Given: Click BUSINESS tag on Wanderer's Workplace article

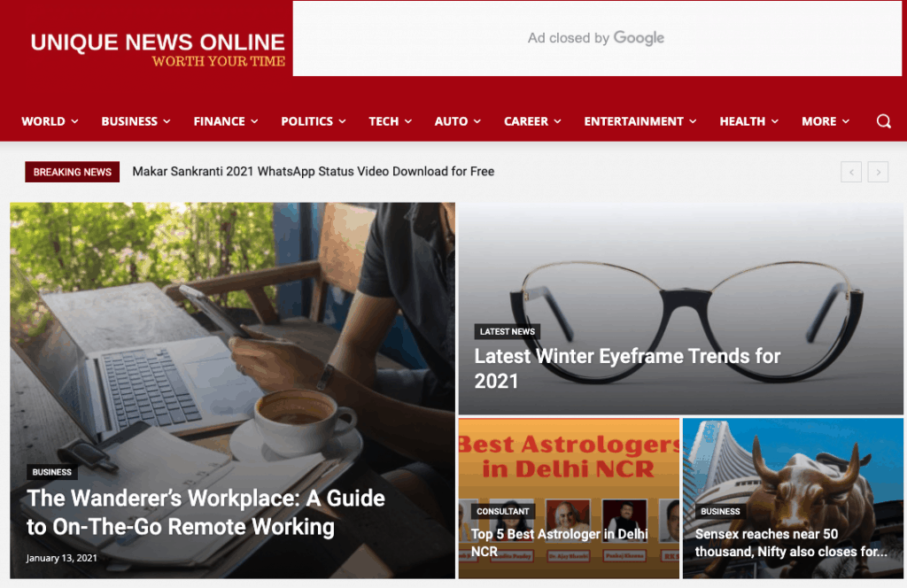Looking at the screenshot, I should tap(52, 472).
